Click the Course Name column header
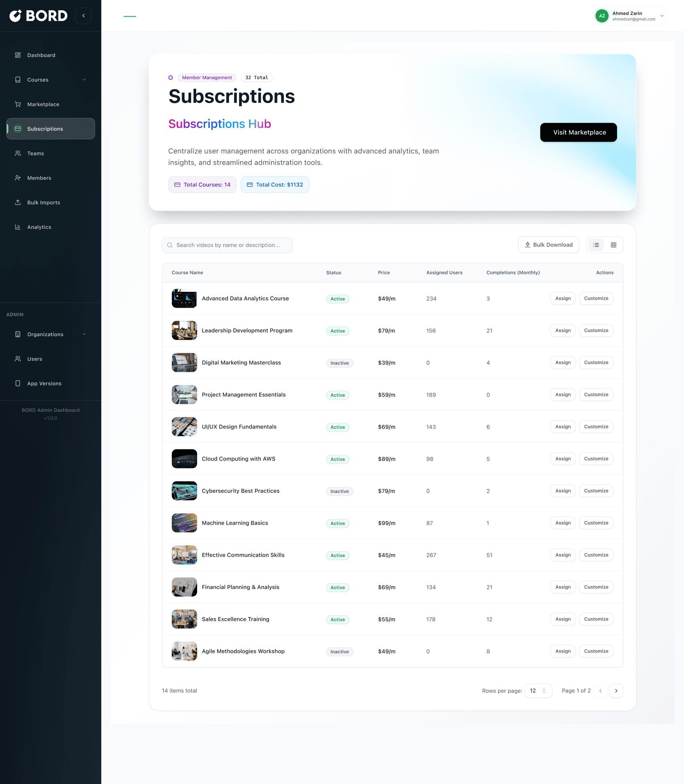This screenshot has height=784, width=684. point(187,272)
